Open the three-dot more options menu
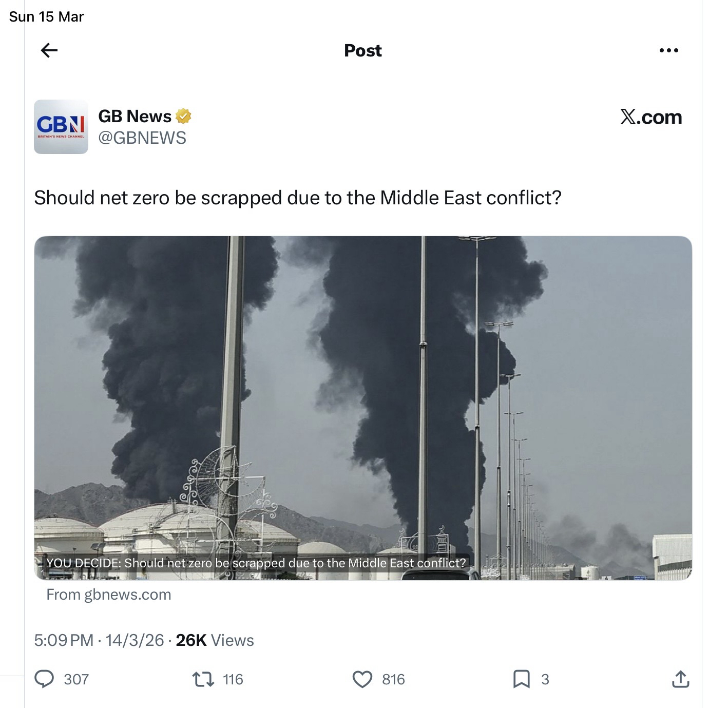The image size is (728, 708). click(668, 50)
